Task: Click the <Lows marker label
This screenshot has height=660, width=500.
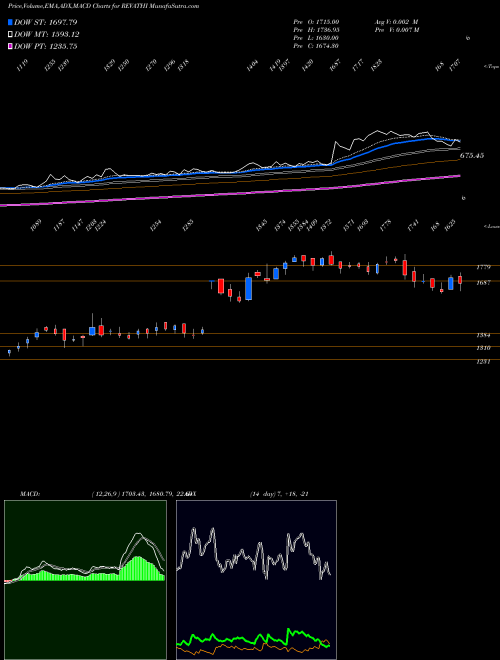Action: (491, 226)
